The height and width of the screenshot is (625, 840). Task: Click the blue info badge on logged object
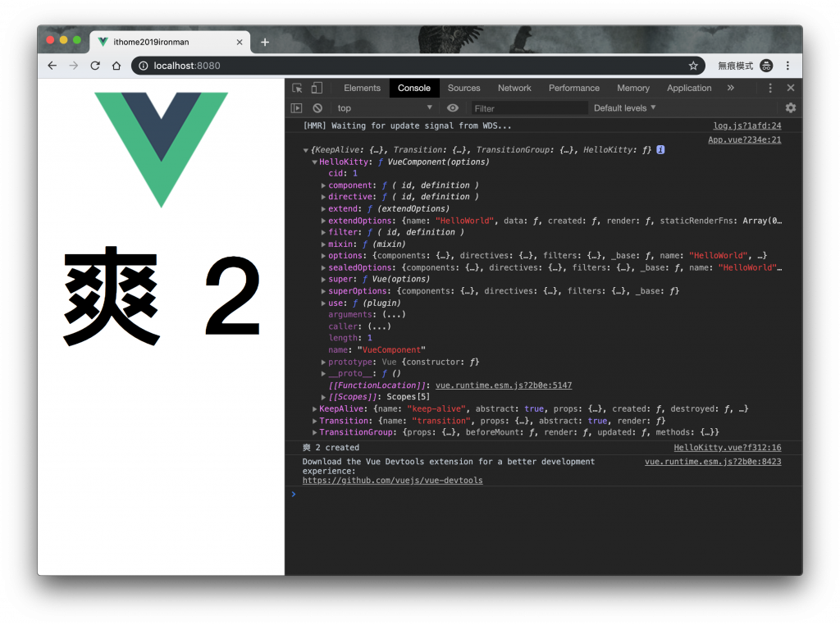click(660, 149)
